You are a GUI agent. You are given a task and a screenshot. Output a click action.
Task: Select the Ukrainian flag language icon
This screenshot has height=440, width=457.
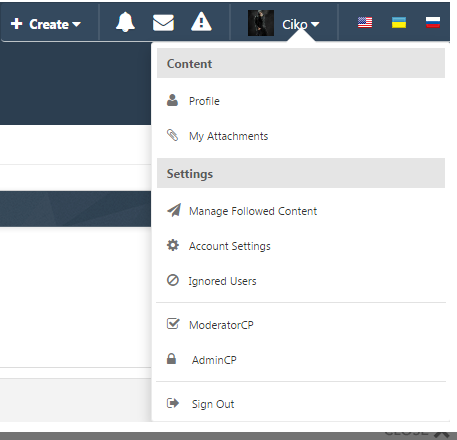[x=399, y=22]
